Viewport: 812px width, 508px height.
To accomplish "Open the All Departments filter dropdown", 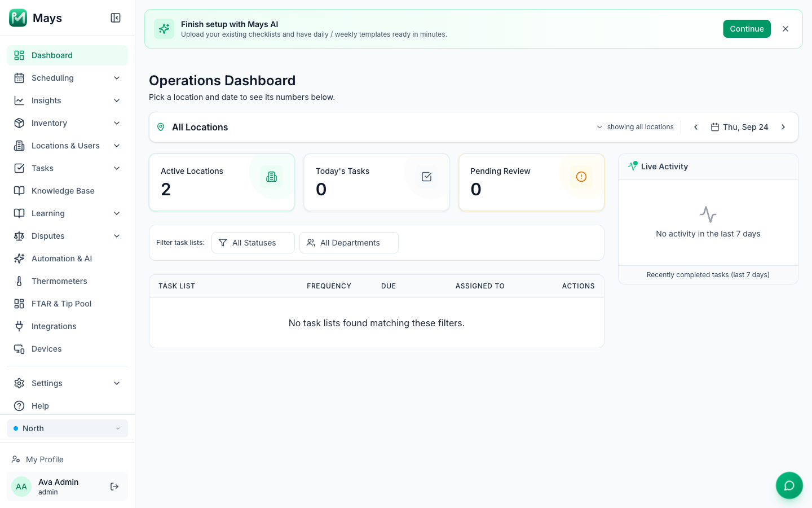I will (349, 243).
